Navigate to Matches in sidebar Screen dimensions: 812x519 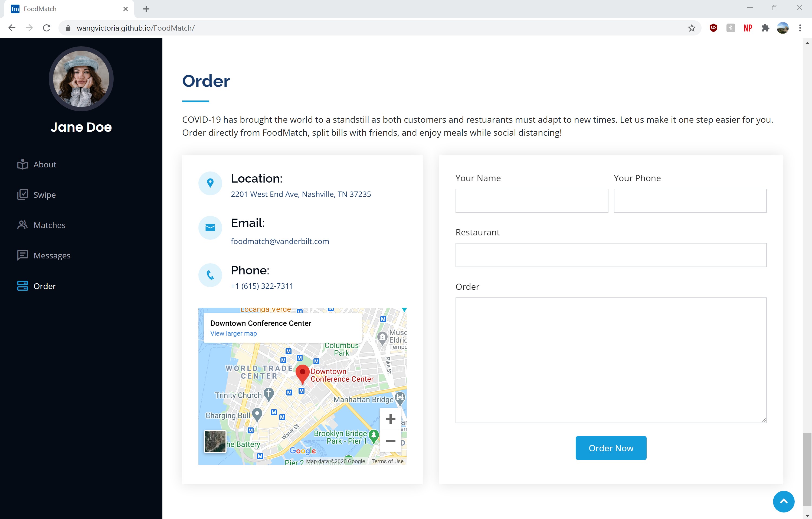coord(49,225)
